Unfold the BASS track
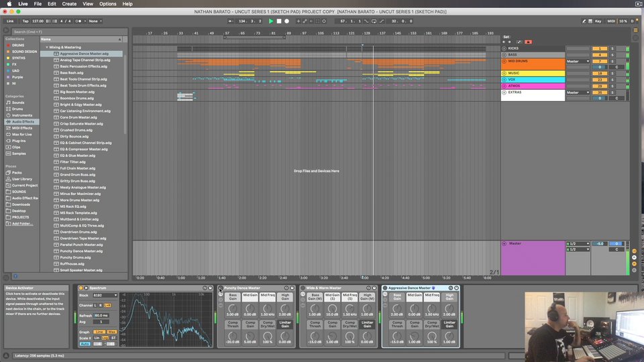Image resolution: width=644 pixels, height=362 pixels. coord(504,54)
